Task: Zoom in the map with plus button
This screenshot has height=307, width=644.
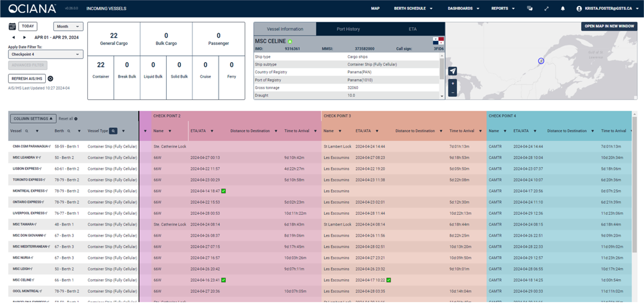Action: tap(453, 83)
